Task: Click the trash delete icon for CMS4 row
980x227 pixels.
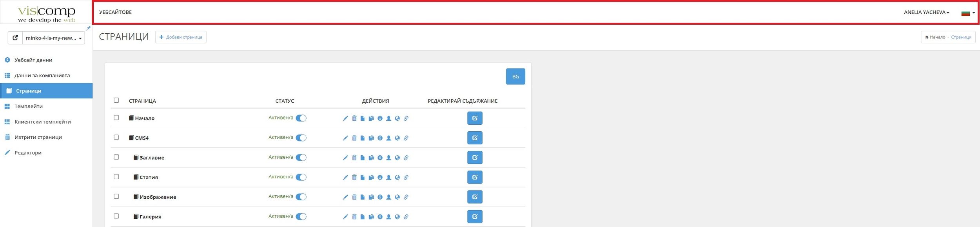Action: (x=354, y=138)
